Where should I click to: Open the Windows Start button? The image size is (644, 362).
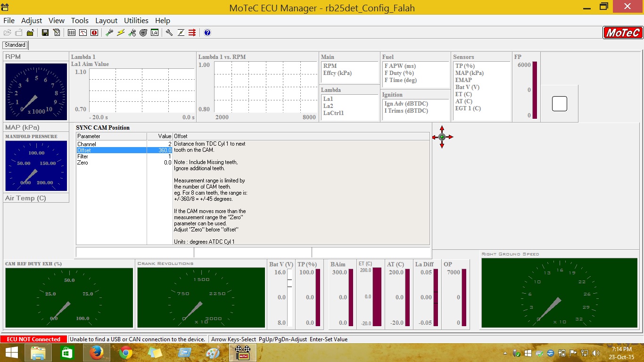point(11,353)
